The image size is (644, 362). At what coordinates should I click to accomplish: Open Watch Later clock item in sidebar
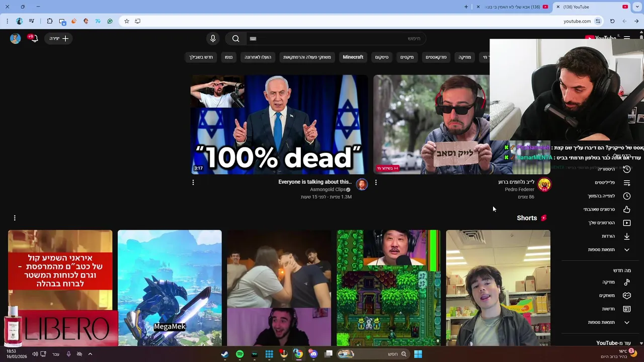click(609, 196)
